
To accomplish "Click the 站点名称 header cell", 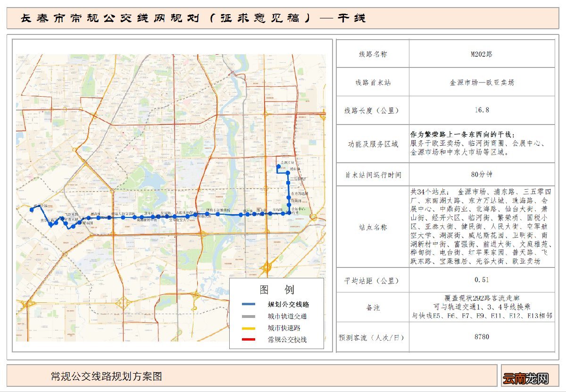I will coord(373,227).
